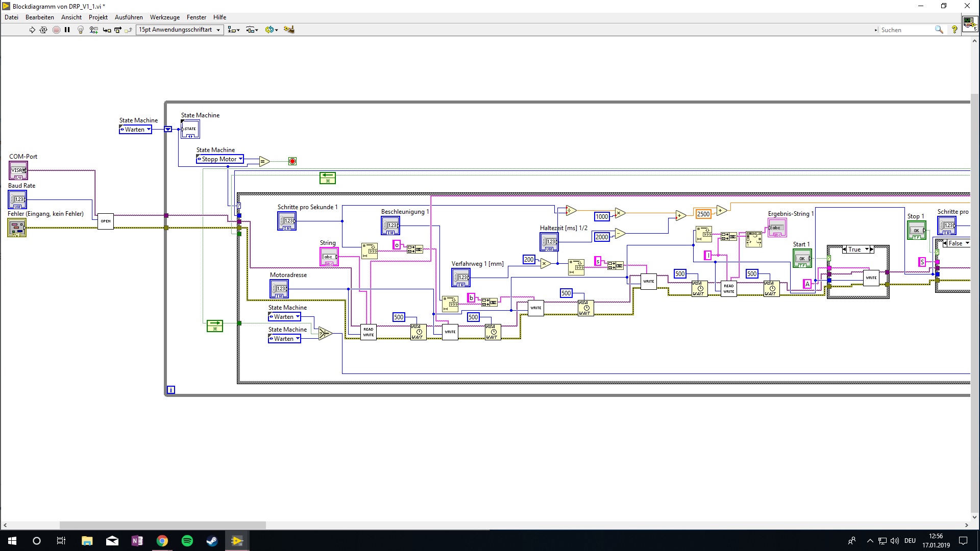Click the Run arrow toolbar icon
Screen dimensions: 980x551
pos(32,30)
